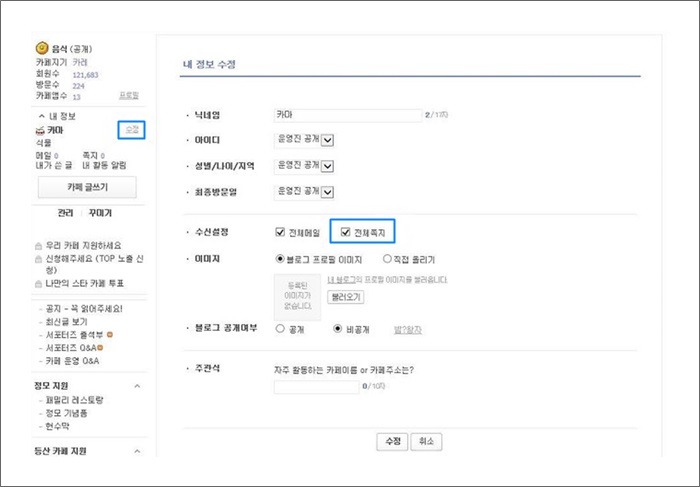Open the 관리 tab
The width and height of the screenshot is (700, 487).
[x=65, y=213]
